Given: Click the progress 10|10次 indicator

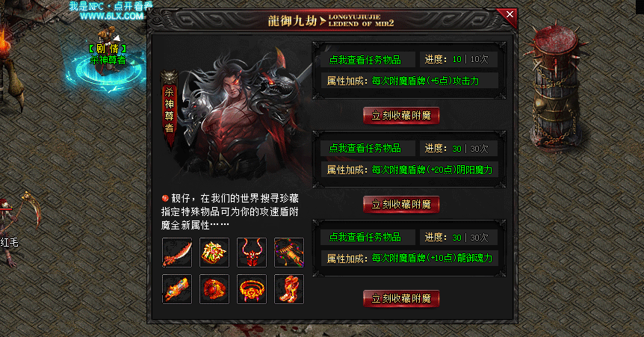Looking at the screenshot, I should coord(456,60).
